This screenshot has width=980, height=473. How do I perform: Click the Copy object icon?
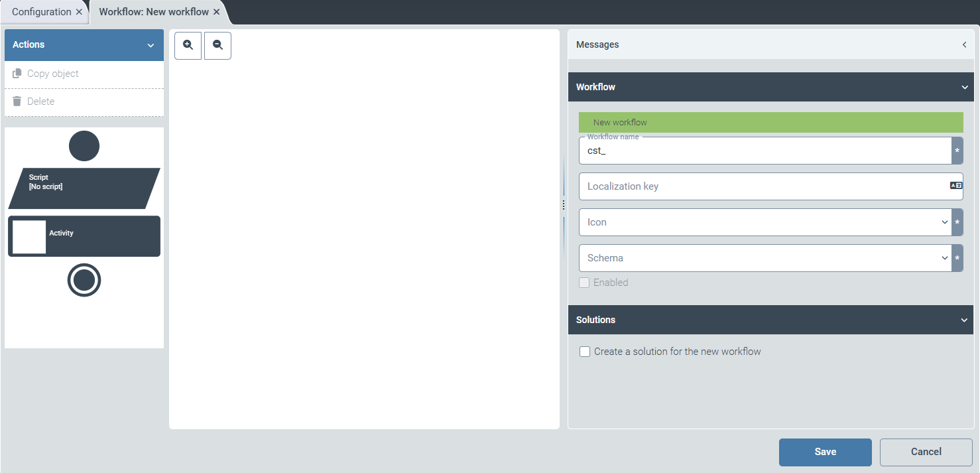(x=17, y=73)
